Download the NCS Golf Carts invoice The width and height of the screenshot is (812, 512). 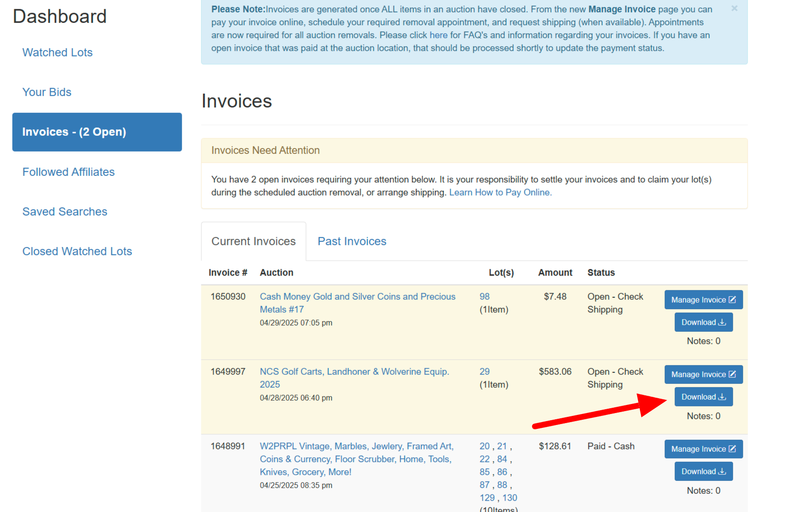pyautogui.click(x=703, y=397)
